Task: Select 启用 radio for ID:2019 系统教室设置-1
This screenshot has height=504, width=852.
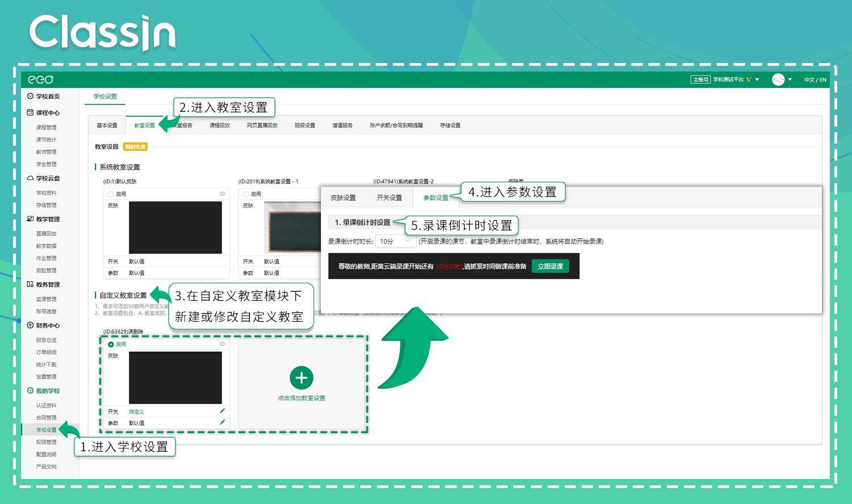Action: pos(246,194)
